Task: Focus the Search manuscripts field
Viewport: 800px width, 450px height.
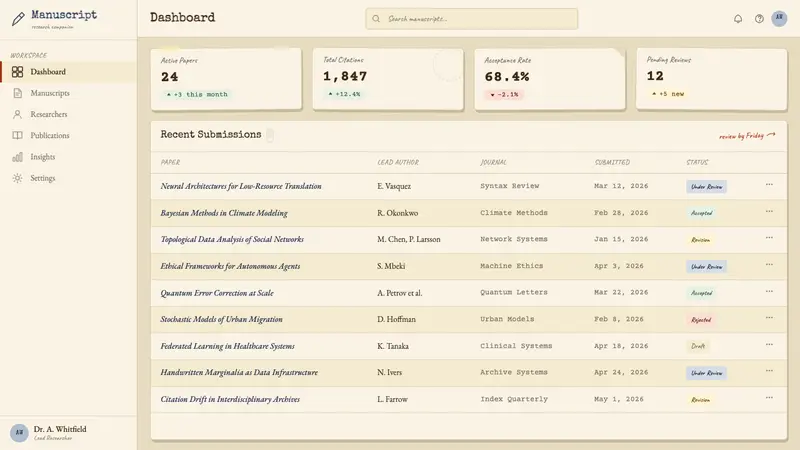Action: (471, 19)
